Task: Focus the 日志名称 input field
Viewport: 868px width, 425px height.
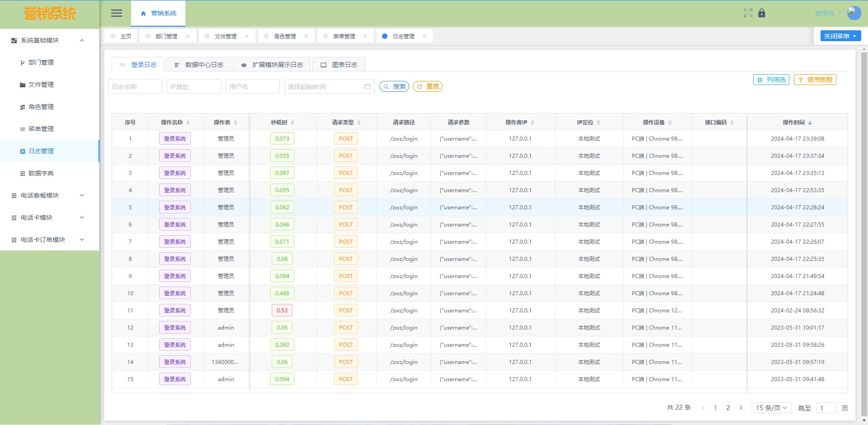Action: 135,86
